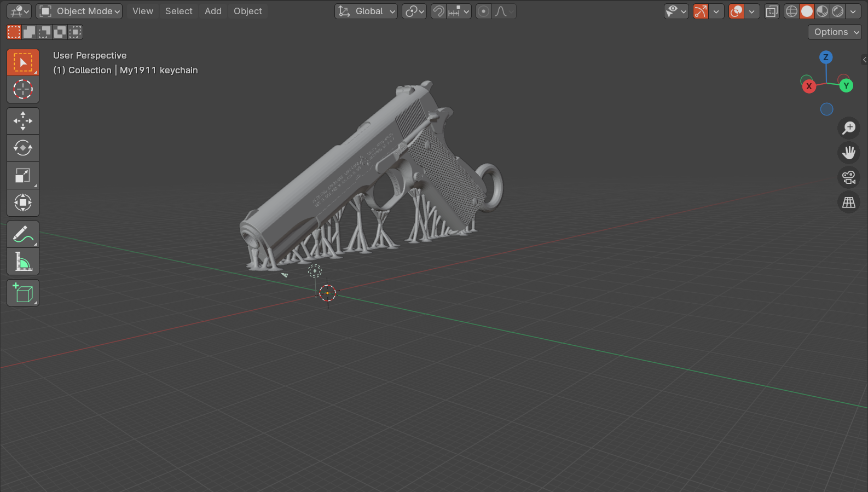Open the viewport shading options dropdown
Screen dimensions: 868x492
(853, 11)
